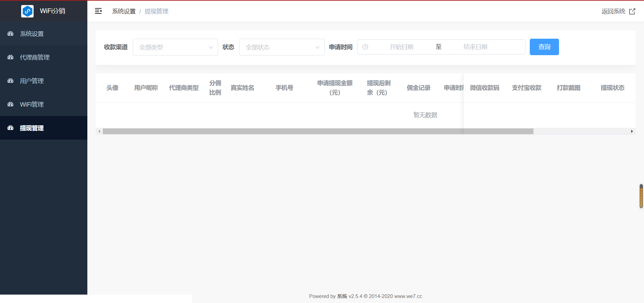This screenshot has width=644, height=303.
Task: Click the dashboard icon beside 系统设置
Action: pos(10,34)
